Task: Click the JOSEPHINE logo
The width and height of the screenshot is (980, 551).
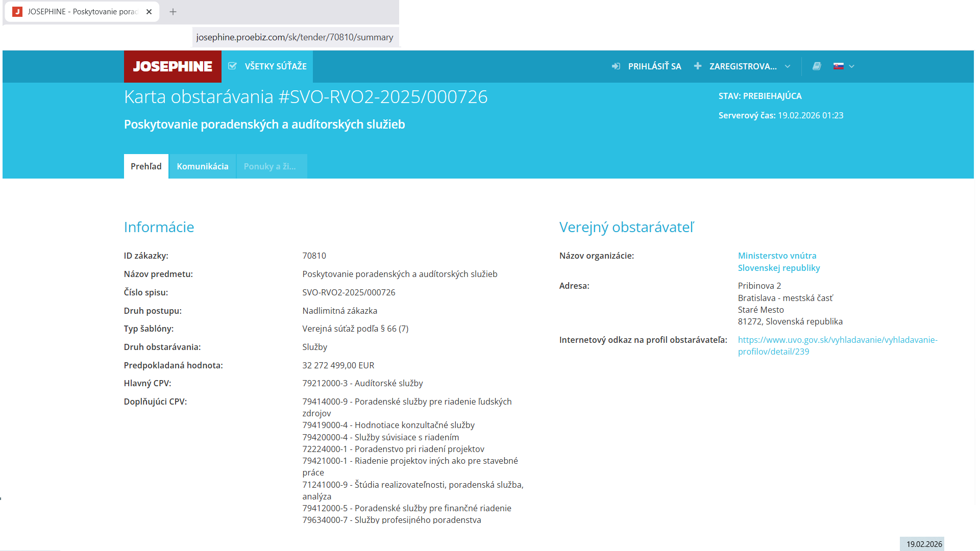Action: tap(173, 66)
